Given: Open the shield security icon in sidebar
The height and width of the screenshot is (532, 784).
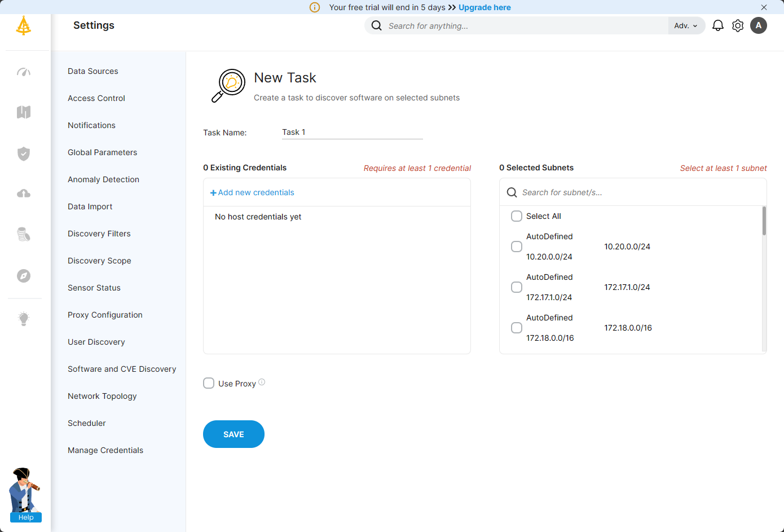Looking at the screenshot, I should [24, 153].
